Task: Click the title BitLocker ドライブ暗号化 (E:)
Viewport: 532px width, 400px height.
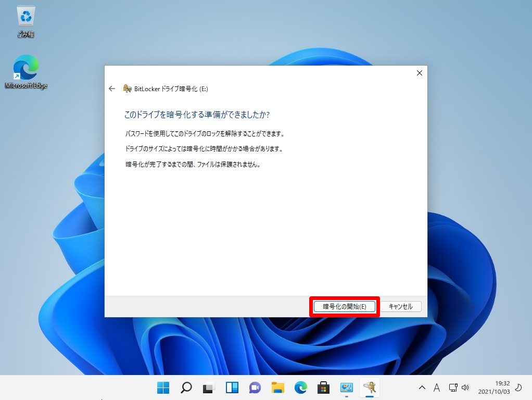Action: coord(171,89)
